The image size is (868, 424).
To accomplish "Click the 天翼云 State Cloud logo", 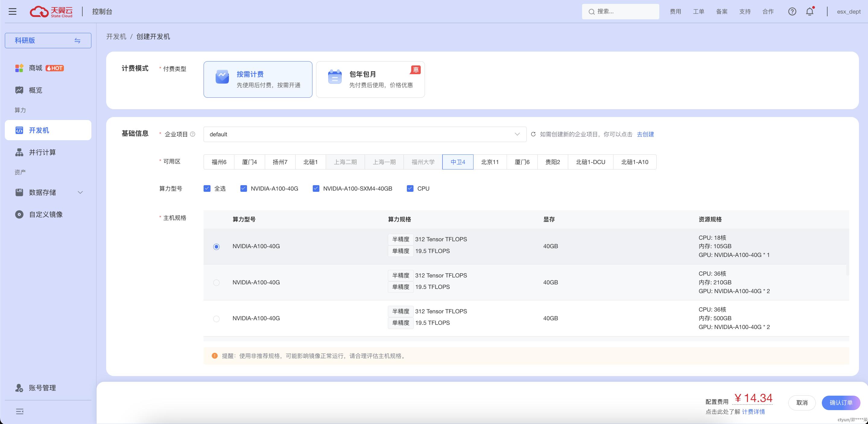I will 51,11.
